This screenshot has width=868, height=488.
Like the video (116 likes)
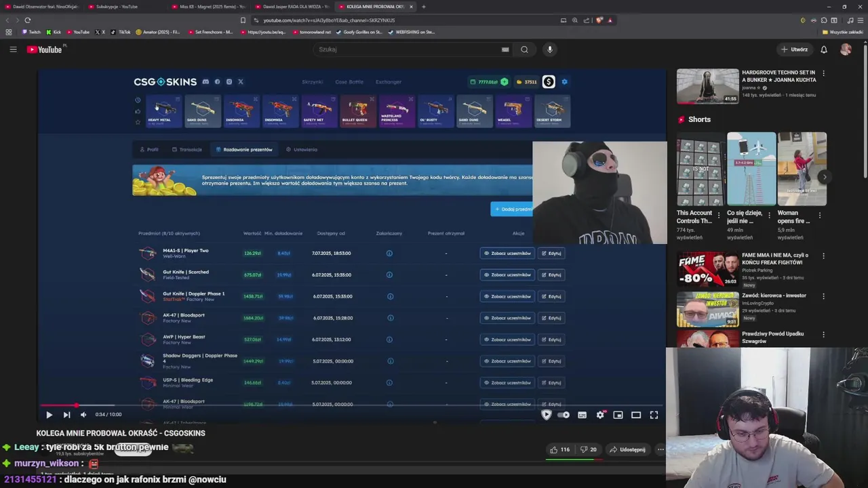pyautogui.click(x=559, y=449)
